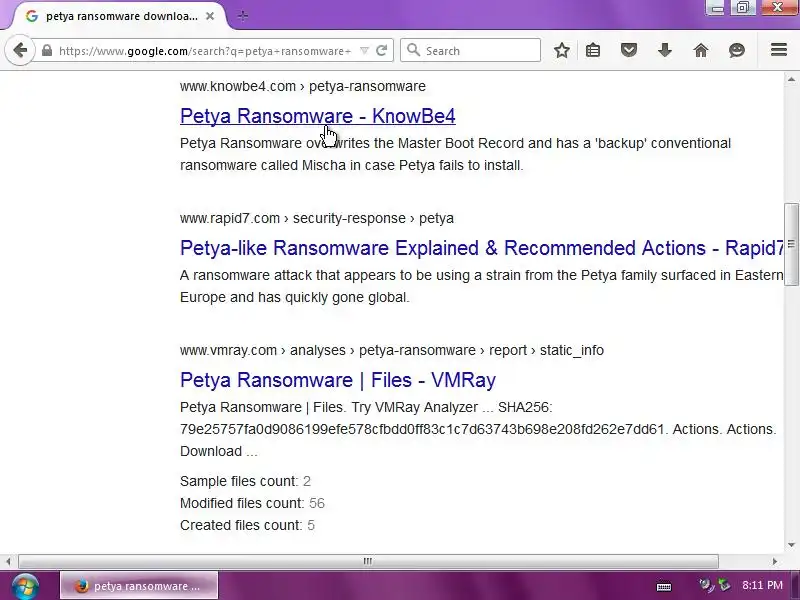Click the KnowBe4 result description snippet
The height and width of the screenshot is (600, 800).
pyautogui.click(x=455, y=154)
